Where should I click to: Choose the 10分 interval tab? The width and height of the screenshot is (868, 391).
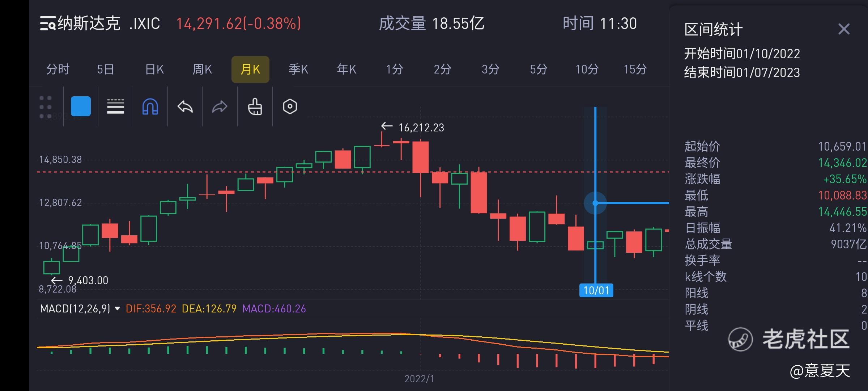[587, 69]
